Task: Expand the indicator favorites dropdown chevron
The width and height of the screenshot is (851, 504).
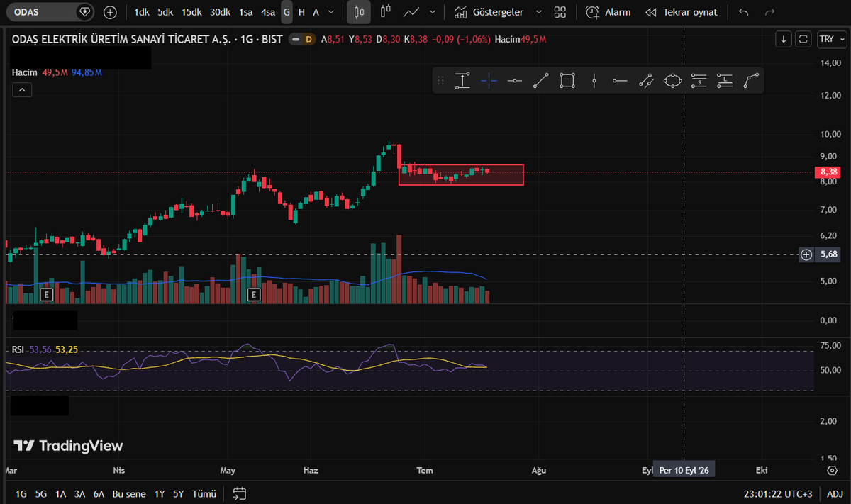Action: click(539, 12)
